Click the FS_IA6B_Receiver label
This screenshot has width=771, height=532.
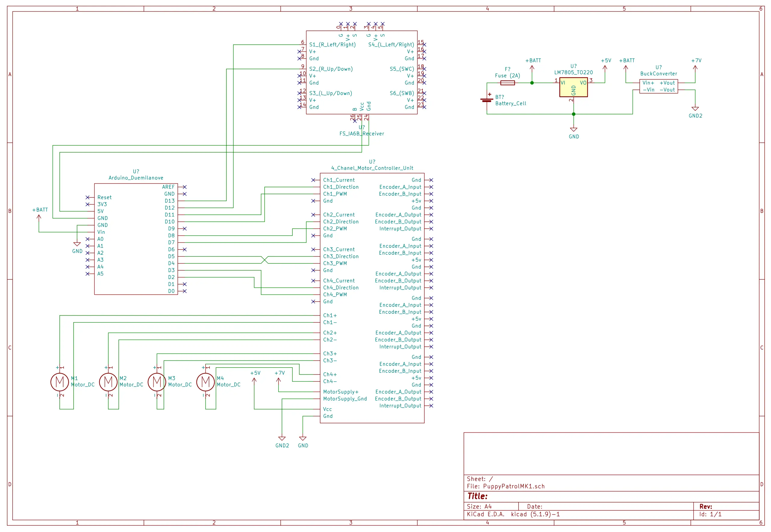click(x=362, y=134)
